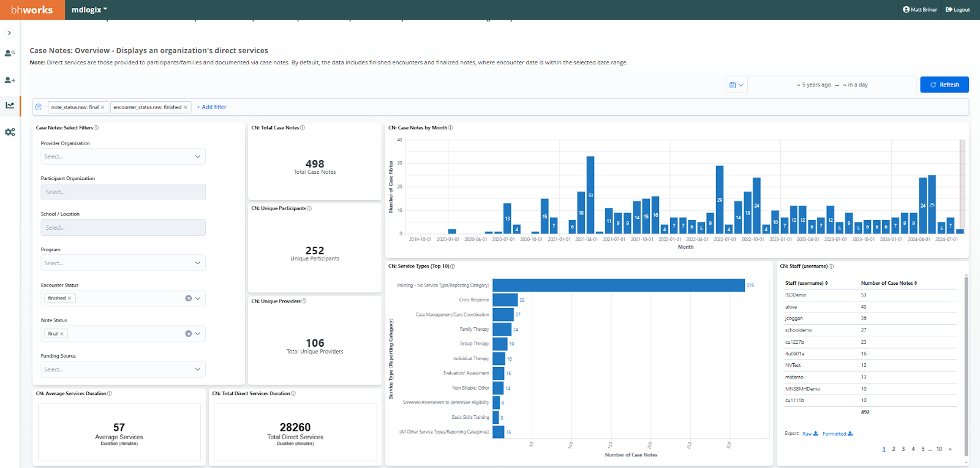The width and height of the screenshot is (980, 468).
Task: Sort table by Number of Case Notes
Action: coord(889,284)
